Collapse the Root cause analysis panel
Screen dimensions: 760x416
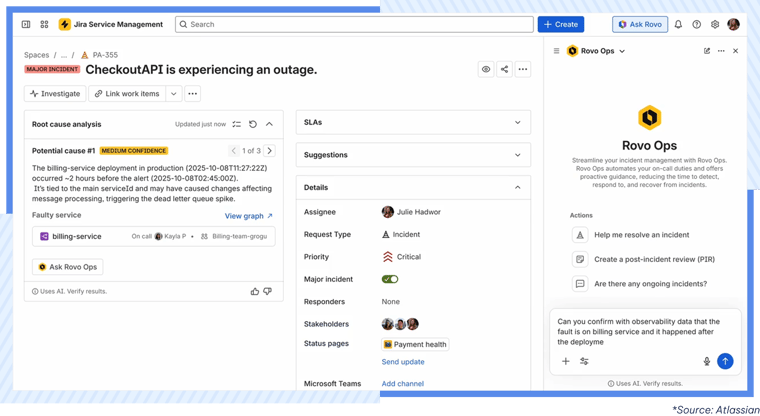(x=269, y=124)
